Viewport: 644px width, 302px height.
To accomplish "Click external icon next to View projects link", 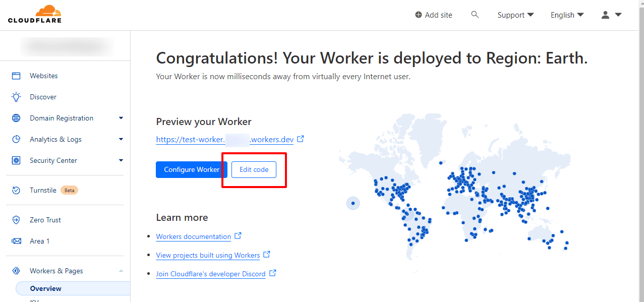I will [x=267, y=254].
